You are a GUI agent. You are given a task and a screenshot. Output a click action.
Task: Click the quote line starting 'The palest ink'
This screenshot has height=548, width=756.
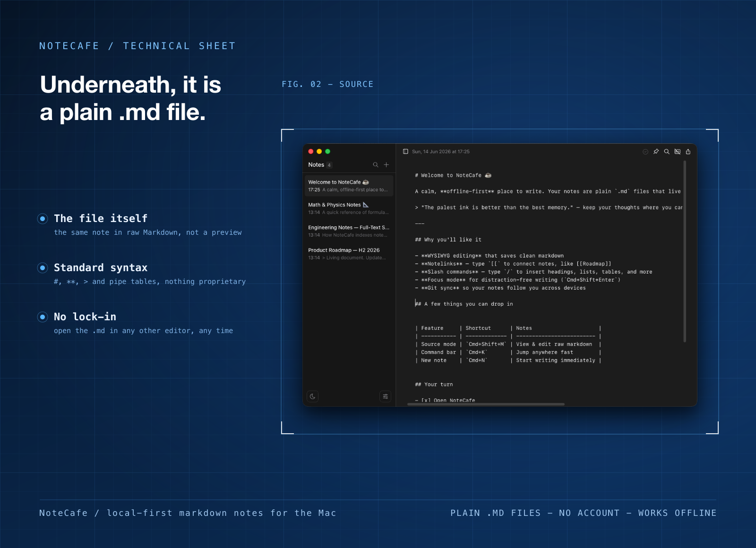pyautogui.click(x=549, y=207)
